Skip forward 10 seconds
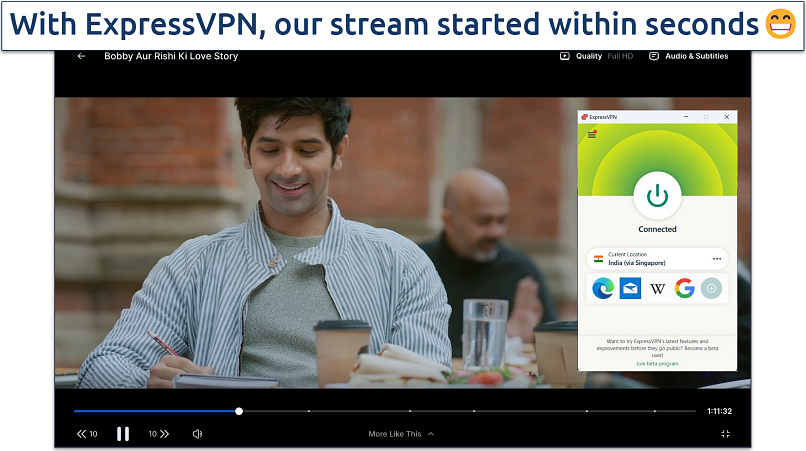 point(159,434)
